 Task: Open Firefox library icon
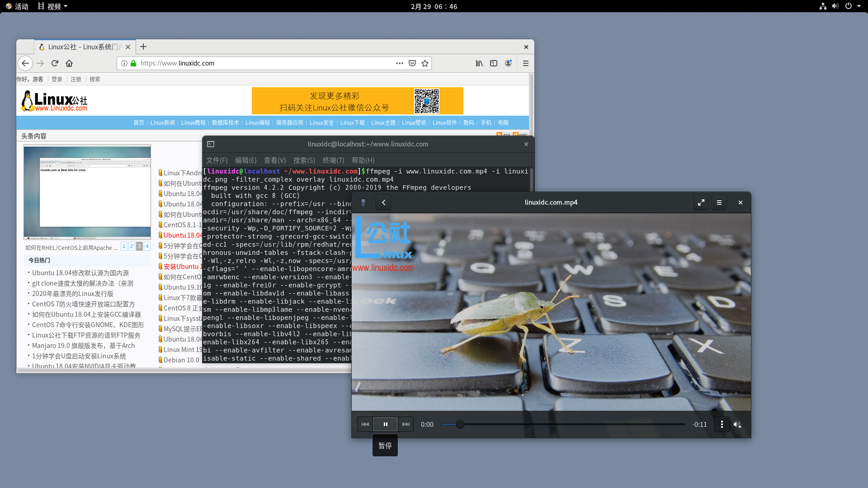coord(479,63)
